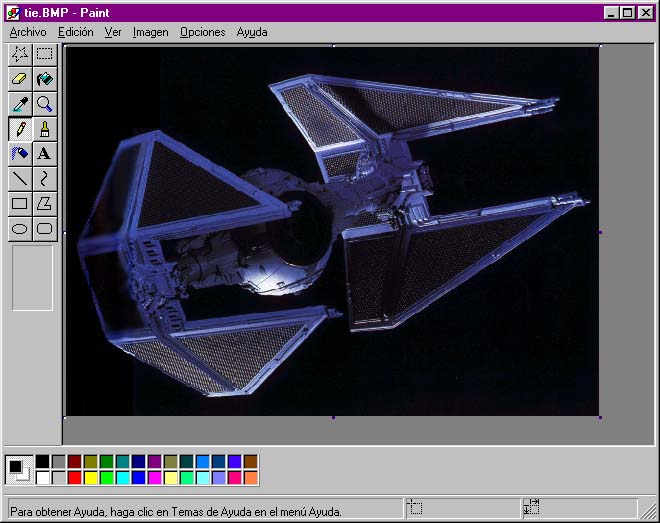Select the Rounded Rectangle tool
This screenshot has height=523, width=660.
(45, 228)
